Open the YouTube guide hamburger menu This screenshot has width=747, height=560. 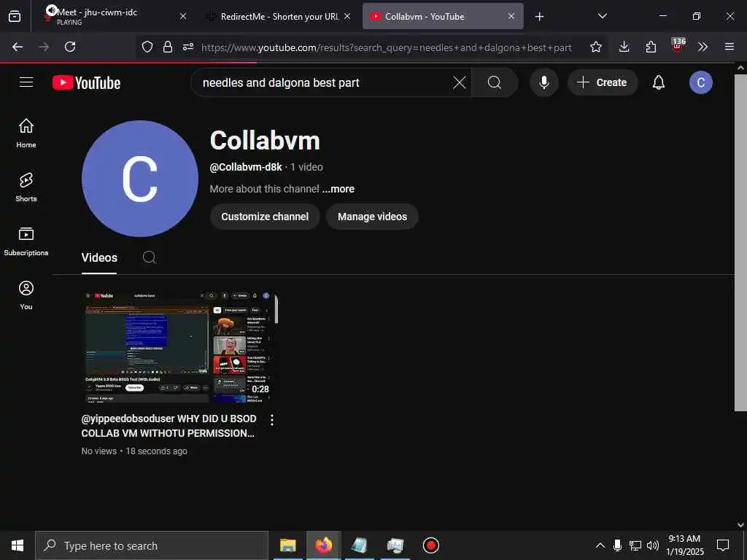click(26, 82)
